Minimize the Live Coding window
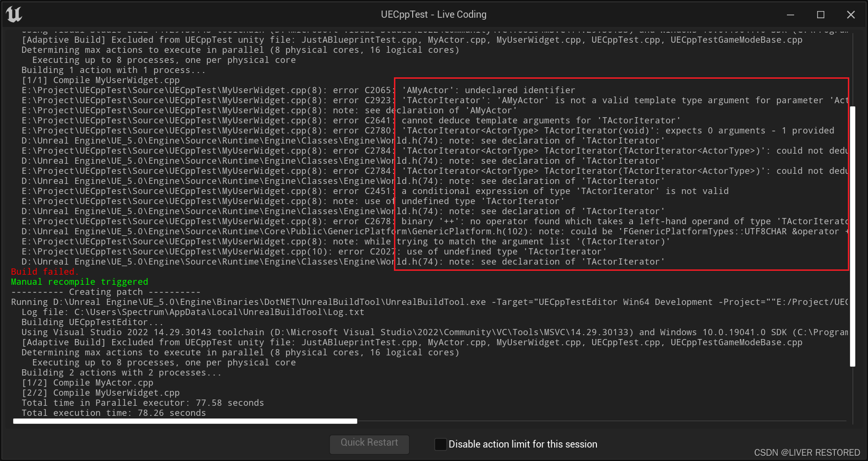Screen dimensions: 868x461 coord(790,15)
